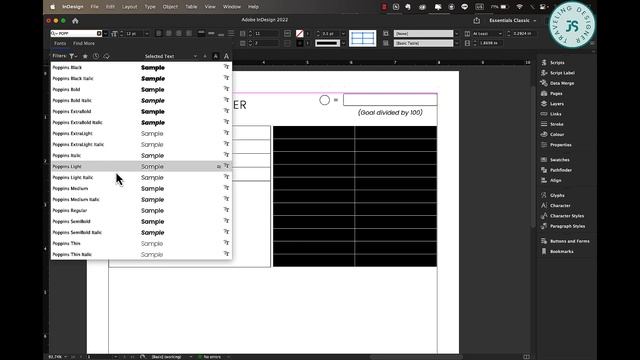Open the [None] cell style dropdown
The width and height of the screenshot is (640, 360).
pos(456,33)
